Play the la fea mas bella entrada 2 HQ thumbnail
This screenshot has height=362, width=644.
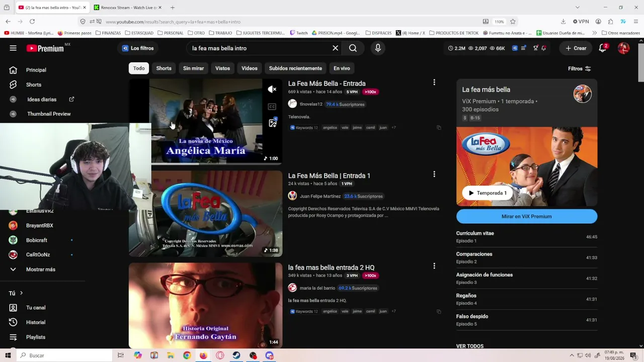click(205, 305)
